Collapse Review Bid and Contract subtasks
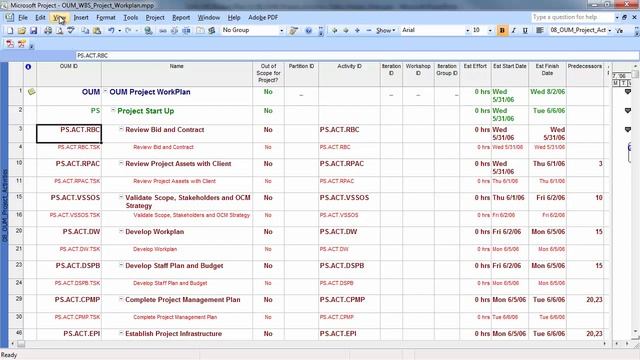 click(121, 129)
